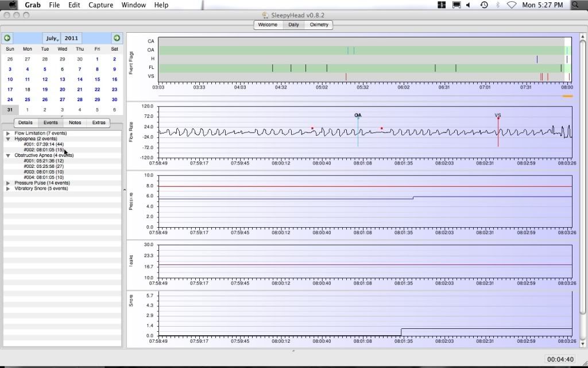Open the Oximetry tab
This screenshot has width=588, height=368.
point(319,25)
